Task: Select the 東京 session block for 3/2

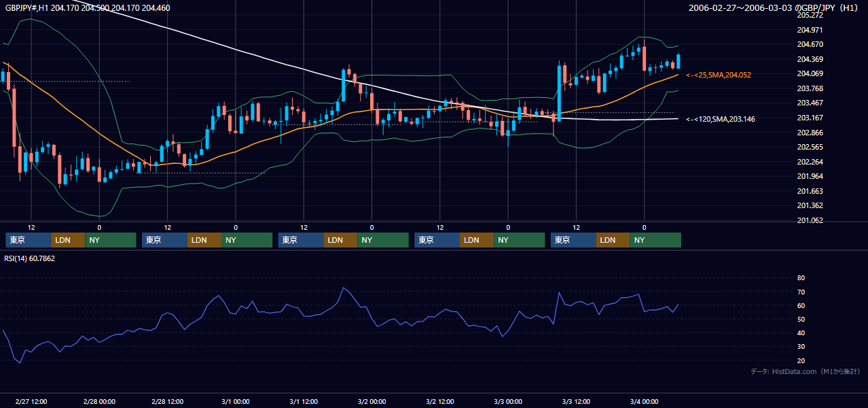Action: click(x=437, y=240)
